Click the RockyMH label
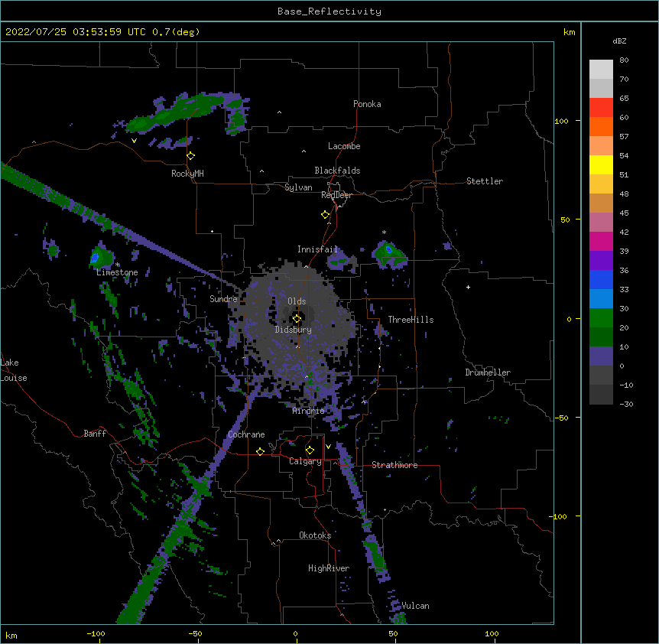 point(187,174)
